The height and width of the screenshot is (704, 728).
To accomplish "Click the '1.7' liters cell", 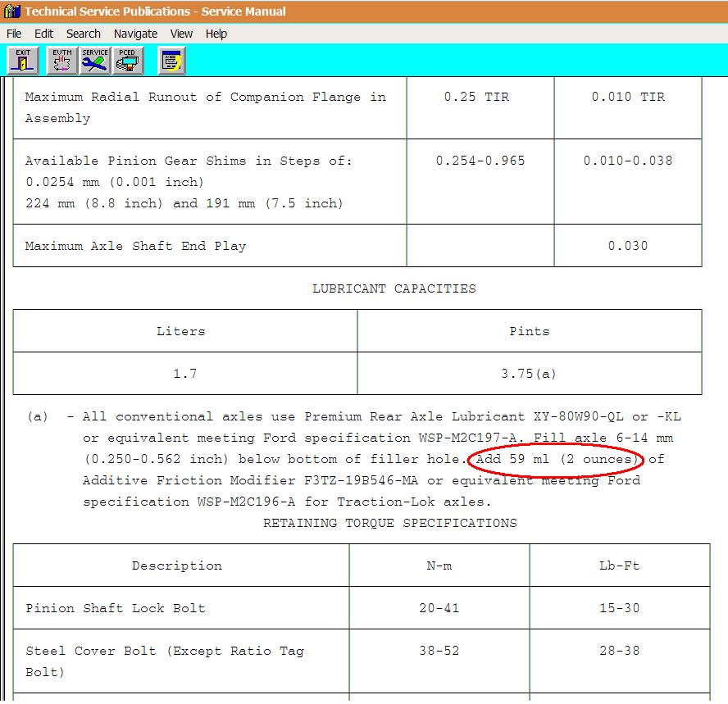I will tap(184, 374).
